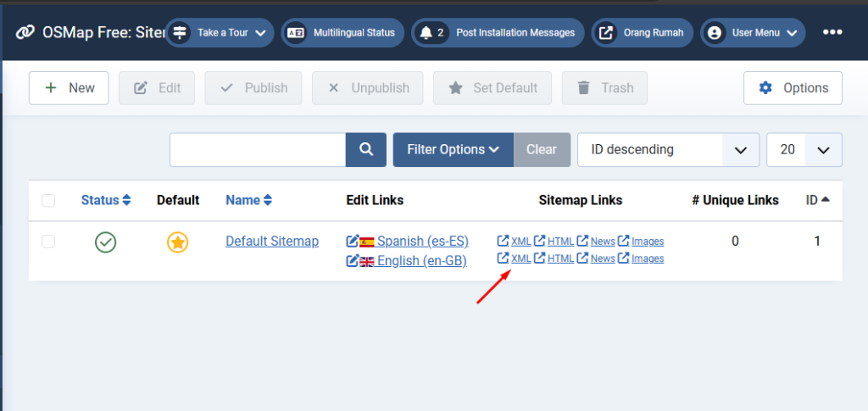868x411 pixels.
Task: Open the English row HTML sitemap link
Action: [561, 258]
